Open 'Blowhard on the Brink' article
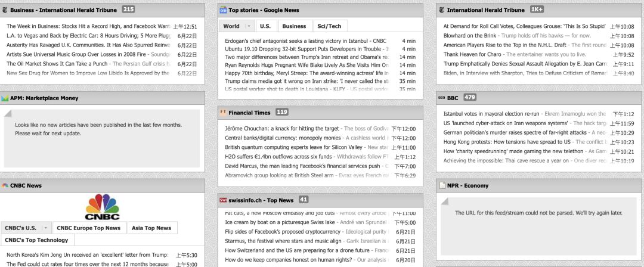Image resolution: width=644 pixels, height=267 pixels. click(469, 36)
